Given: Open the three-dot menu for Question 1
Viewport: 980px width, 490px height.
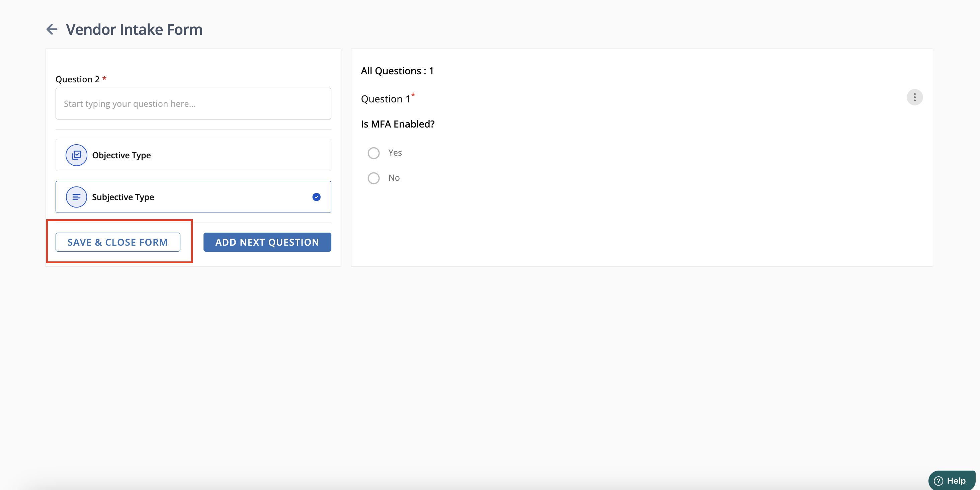Looking at the screenshot, I should tap(914, 97).
